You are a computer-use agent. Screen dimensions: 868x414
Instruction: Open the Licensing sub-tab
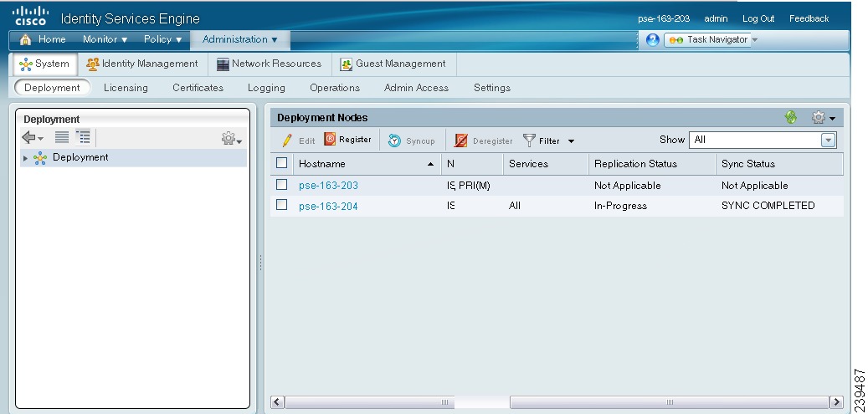click(126, 88)
